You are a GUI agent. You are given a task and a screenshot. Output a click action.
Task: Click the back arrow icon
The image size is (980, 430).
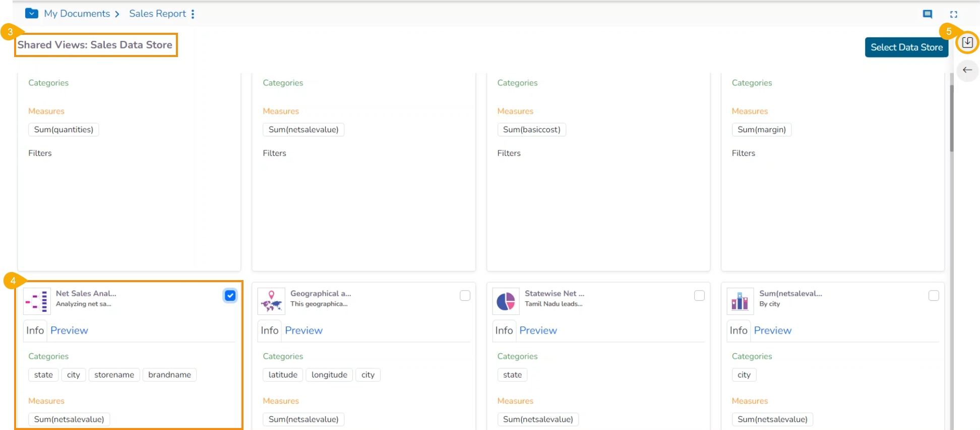[x=967, y=70]
